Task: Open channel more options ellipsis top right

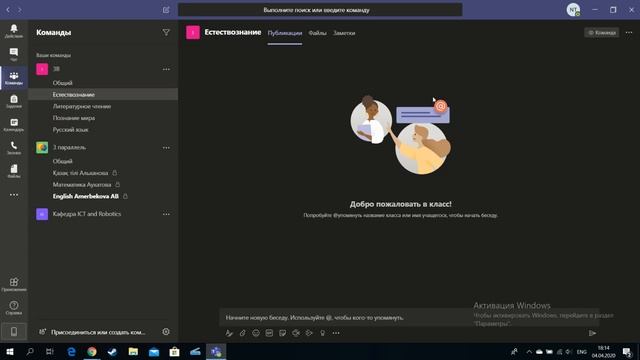Action: [x=629, y=33]
